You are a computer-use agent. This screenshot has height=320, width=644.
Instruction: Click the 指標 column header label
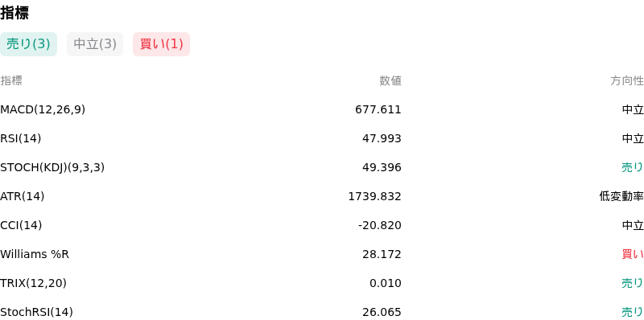(x=11, y=81)
